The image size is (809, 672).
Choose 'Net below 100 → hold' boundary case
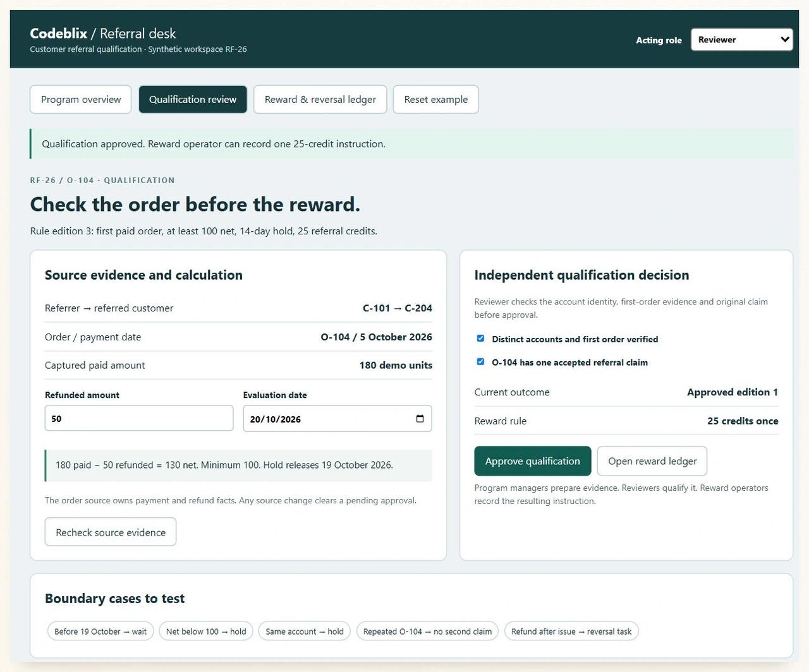click(206, 632)
